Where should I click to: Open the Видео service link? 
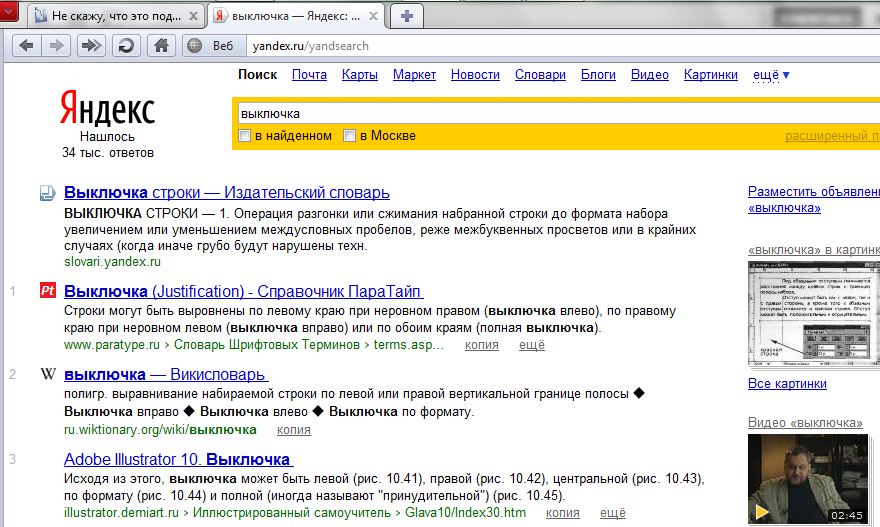pyautogui.click(x=650, y=75)
